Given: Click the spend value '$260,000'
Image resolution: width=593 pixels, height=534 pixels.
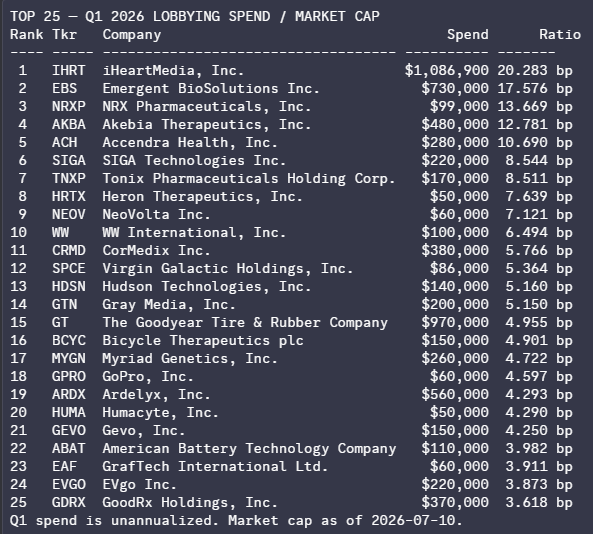Looking at the screenshot, I should tap(455, 359).
